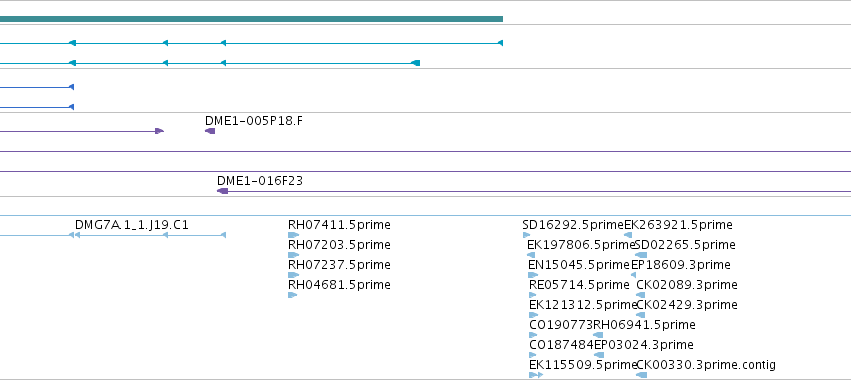This screenshot has width=851, height=380.
Task: Select the DME1-016F23 feature label
Action: pos(260,181)
